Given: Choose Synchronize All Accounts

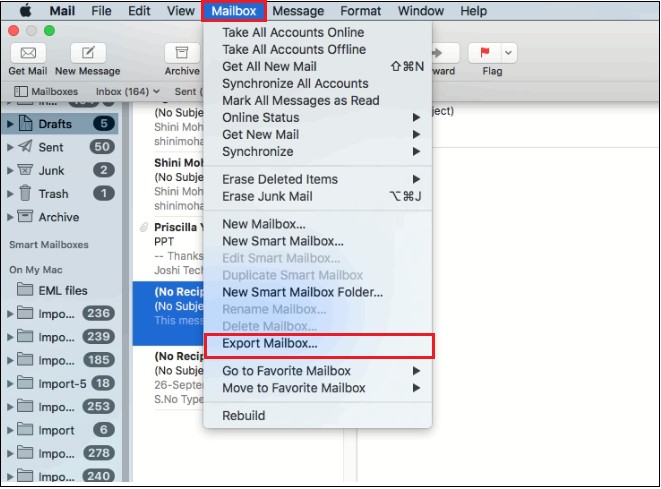Looking at the screenshot, I should (317, 83).
